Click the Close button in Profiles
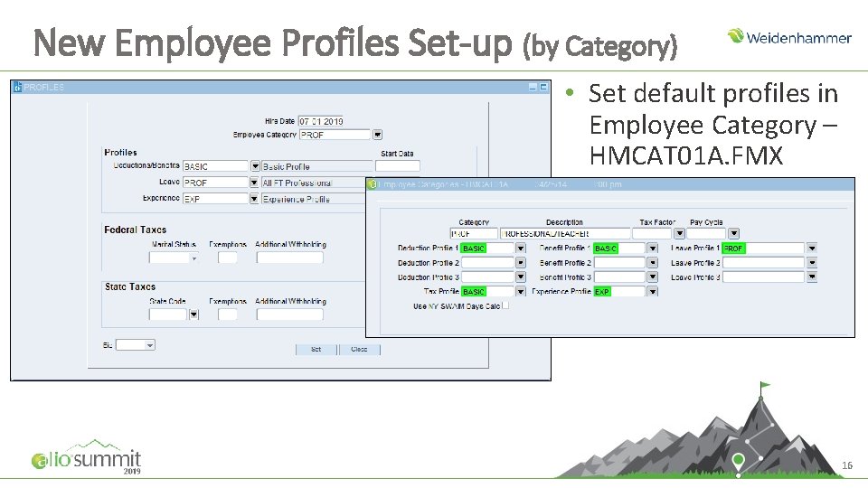 [359, 349]
